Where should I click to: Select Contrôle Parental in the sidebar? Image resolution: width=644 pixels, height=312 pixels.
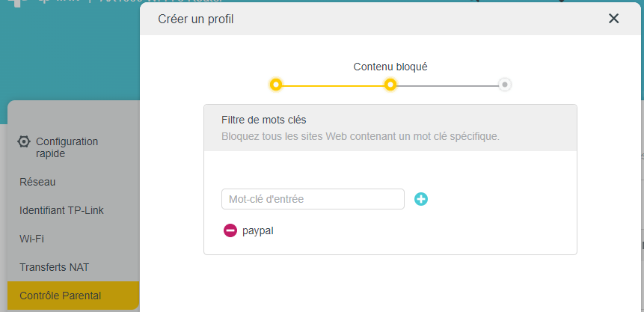[60, 296]
